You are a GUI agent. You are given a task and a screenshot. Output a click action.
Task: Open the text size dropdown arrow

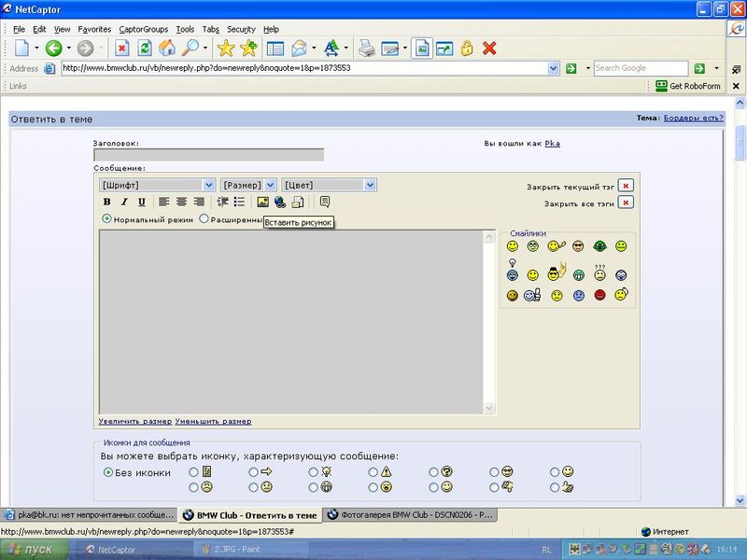(x=345, y=49)
